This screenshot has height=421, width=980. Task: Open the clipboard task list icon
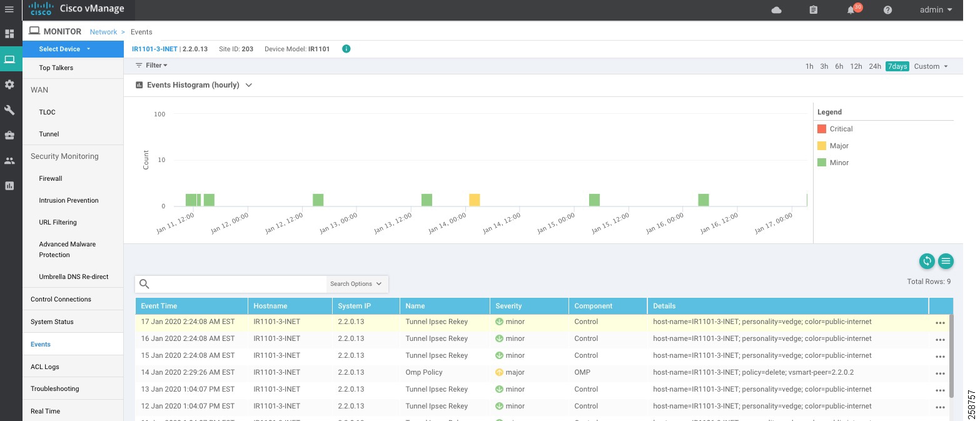(813, 10)
